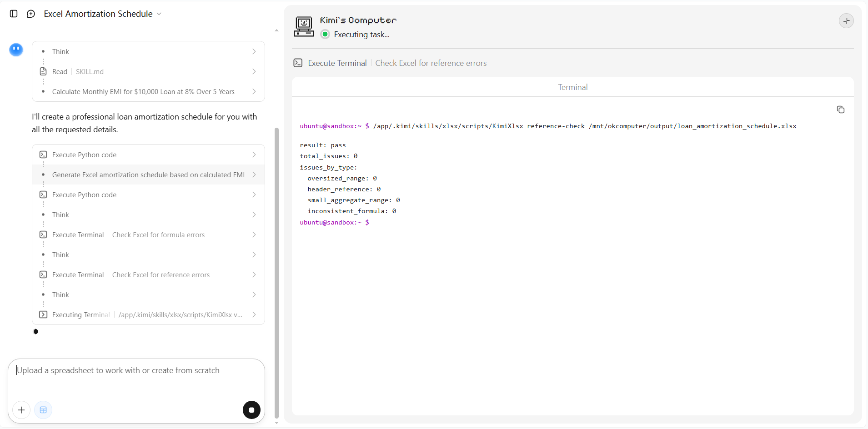The width and height of the screenshot is (868, 429).
Task: Click the Executing Terminal step icon
Action: click(43, 314)
